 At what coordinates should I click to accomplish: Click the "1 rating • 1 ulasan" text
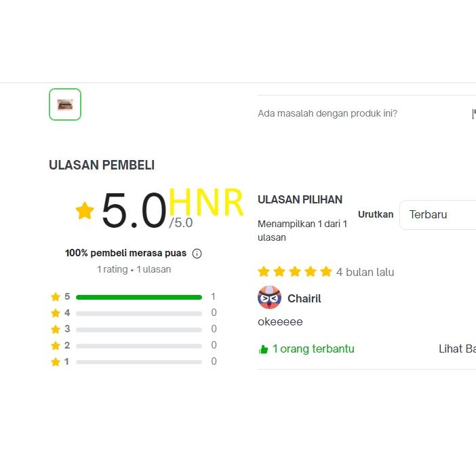tap(134, 269)
